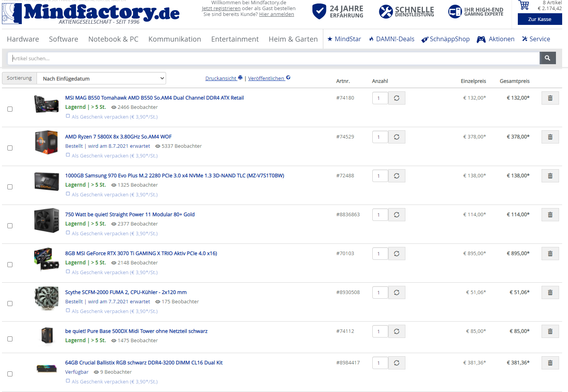Image resolution: width=568 pixels, height=392 pixels.
Task: Open the Aktionen page
Action: pyautogui.click(x=496, y=39)
